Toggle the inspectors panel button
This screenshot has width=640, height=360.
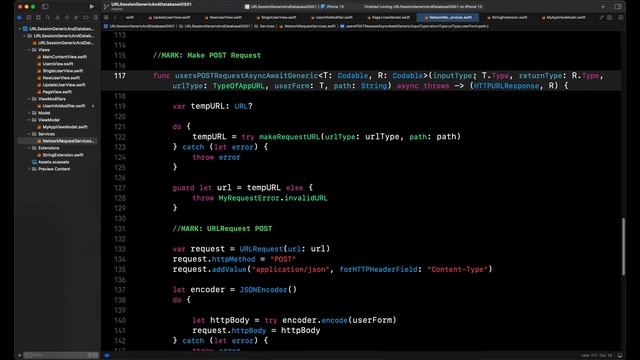(618, 7)
